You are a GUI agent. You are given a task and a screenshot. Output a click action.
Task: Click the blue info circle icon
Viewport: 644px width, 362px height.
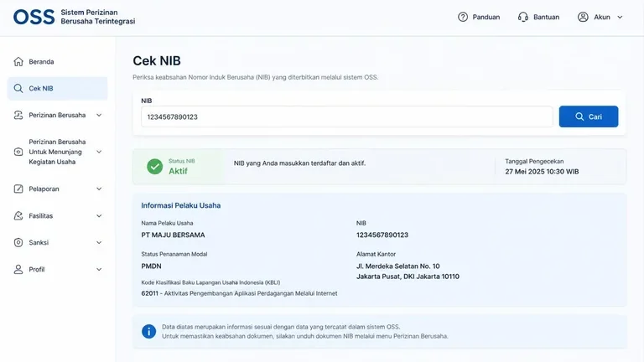click(148, 331)
